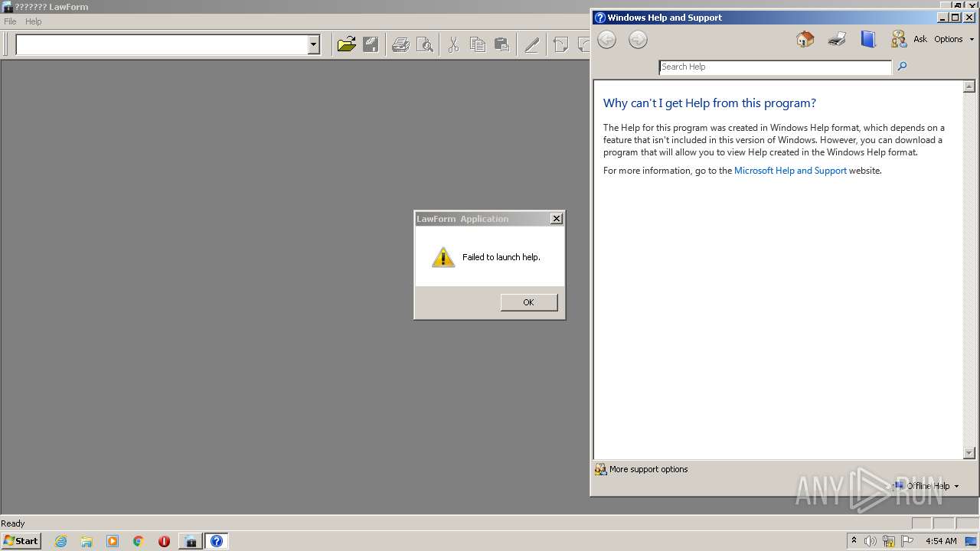Open the Microsoft Help and Support website link
The height and width of the screenshot is (551, 980).
tap(790, 171)
